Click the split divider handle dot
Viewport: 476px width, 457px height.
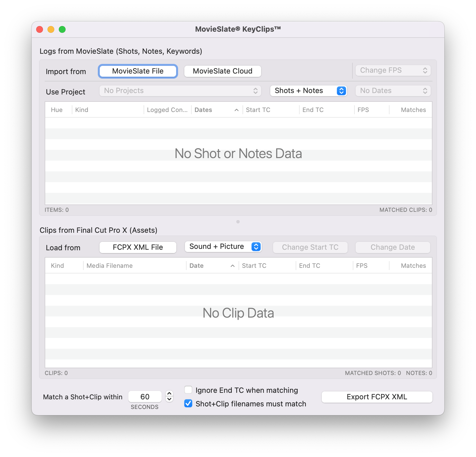(238, 222)
